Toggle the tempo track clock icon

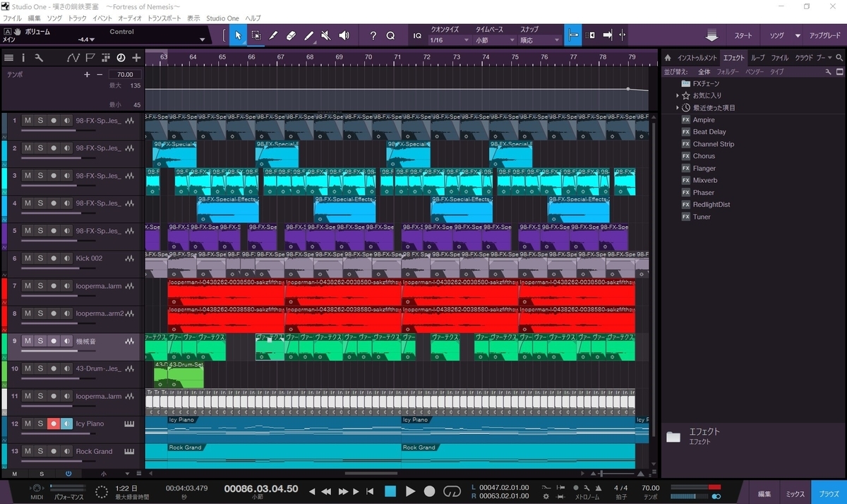[x=121, y=58]
